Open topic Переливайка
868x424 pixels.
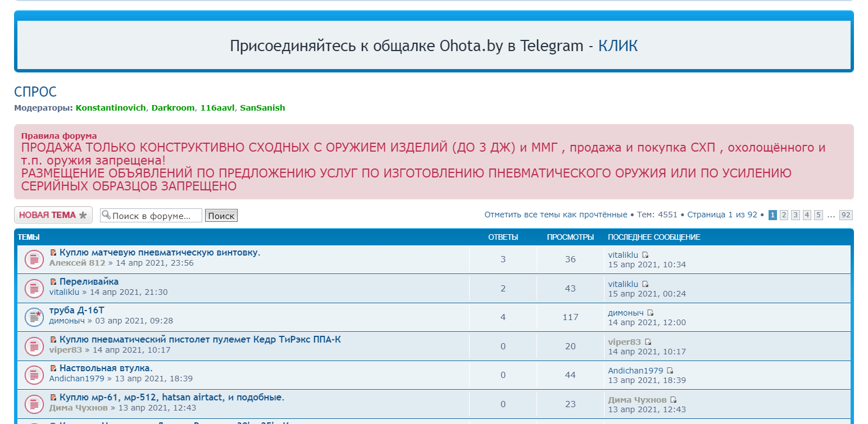89,282
